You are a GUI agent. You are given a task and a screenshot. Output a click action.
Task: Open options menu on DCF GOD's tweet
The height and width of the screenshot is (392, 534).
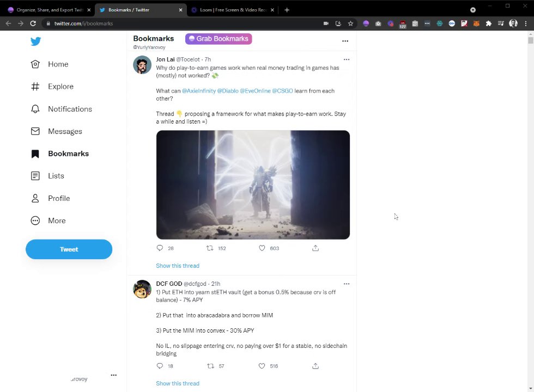pyautogui.click(x=347, y=284)
